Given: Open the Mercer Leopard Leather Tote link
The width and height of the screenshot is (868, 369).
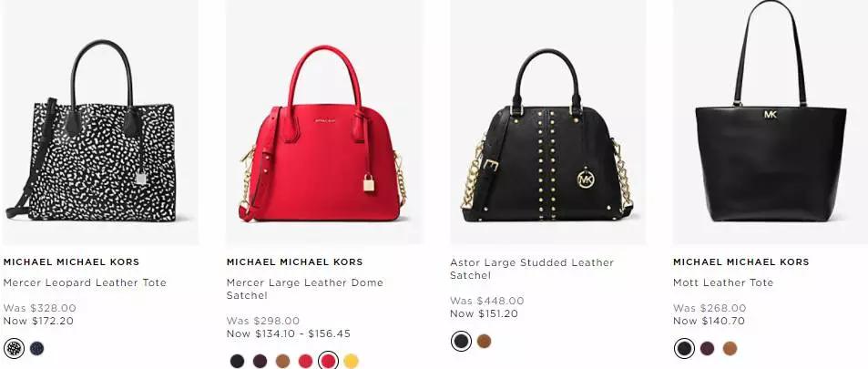Looking at the screenshot, I should tap(85, 282).
